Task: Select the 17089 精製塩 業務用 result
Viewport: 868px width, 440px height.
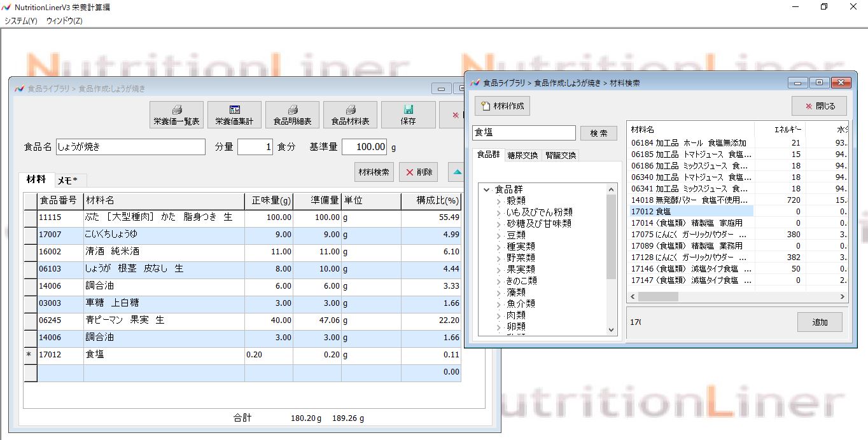Action: click(692, 246)
